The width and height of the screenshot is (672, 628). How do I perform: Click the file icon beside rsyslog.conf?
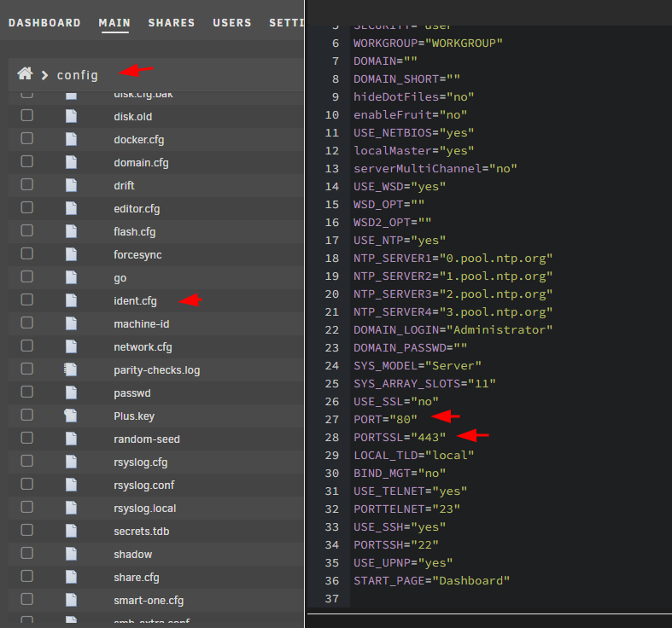(x=71, y=485)
